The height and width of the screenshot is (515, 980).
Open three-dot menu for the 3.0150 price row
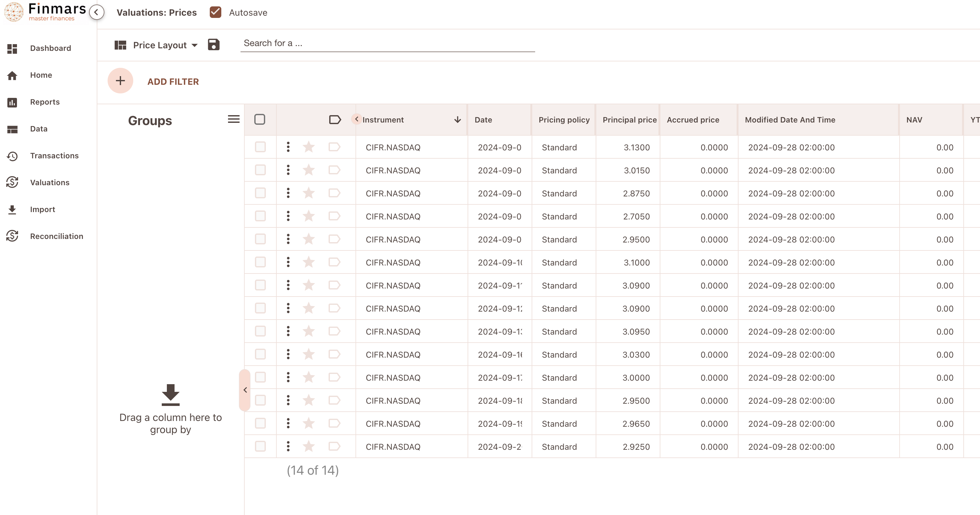coord(288,170)
